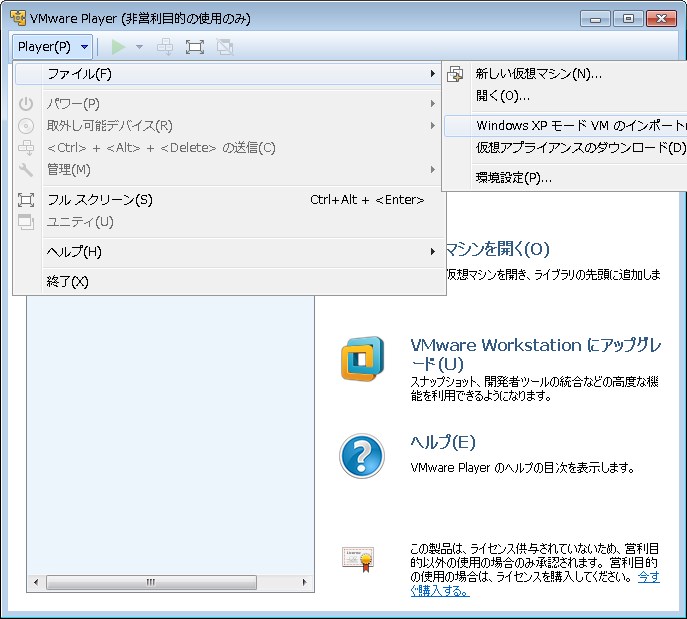This screenshot has height=619, width=687.
Task: Click the green Play virtual machine toolbar icon
Action: pyautogui.click(x=118, y=46)
